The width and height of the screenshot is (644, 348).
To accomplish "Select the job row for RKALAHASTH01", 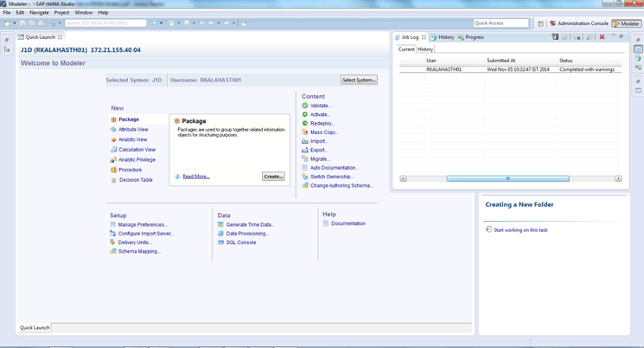I will click(x=511, y=69).
